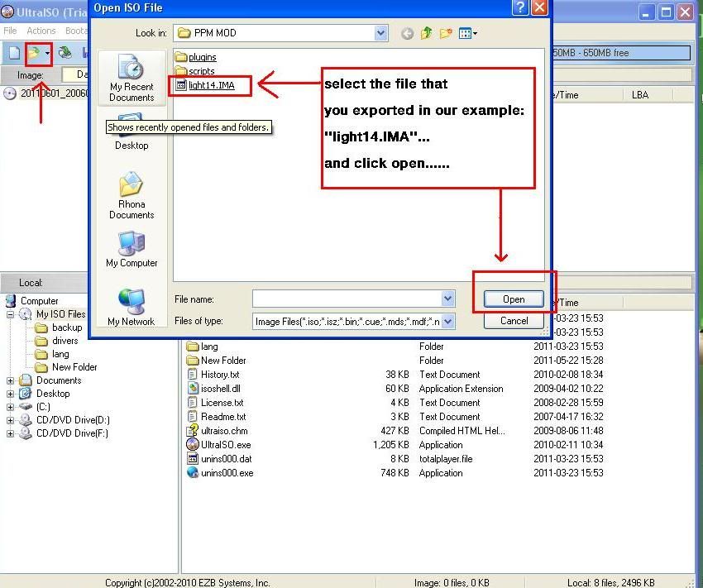Screen dimensions: 703x588
Task: Expand Desktop tree node
Action: pyautogui.click(x=10, y=394)
